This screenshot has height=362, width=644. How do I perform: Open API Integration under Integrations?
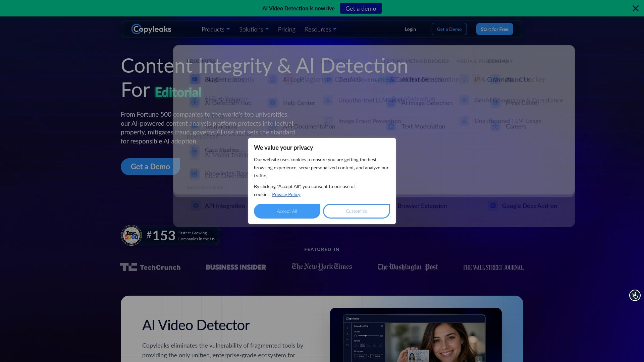pyautogui.click(x=225, y=206)
